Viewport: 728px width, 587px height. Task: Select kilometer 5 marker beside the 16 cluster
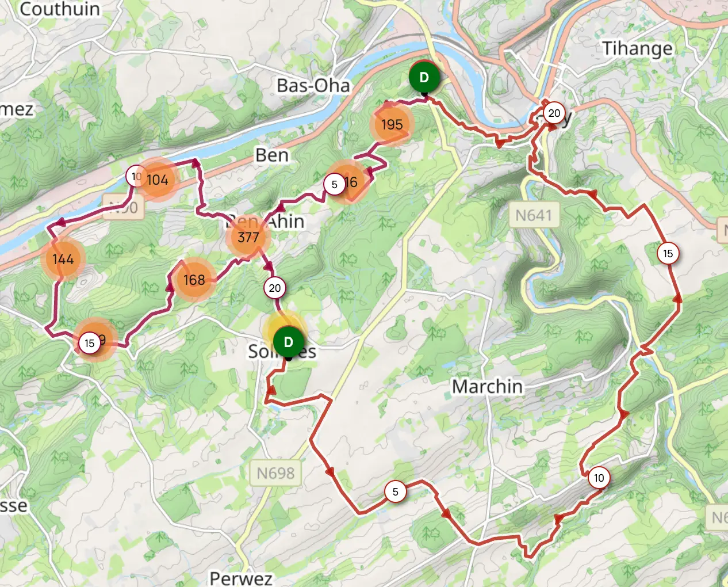tap(334, 184)
